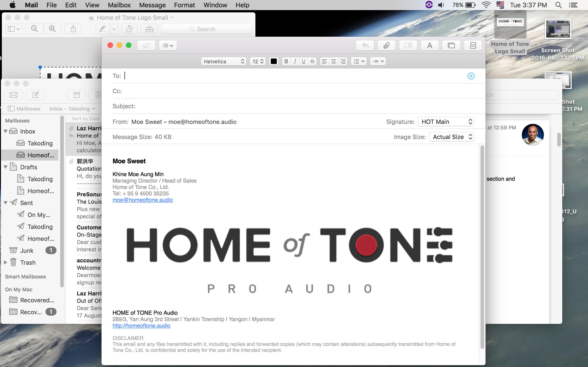Screen dimensions: 588x367
Task: Open the Format menu
Action: tap(184, 5)
